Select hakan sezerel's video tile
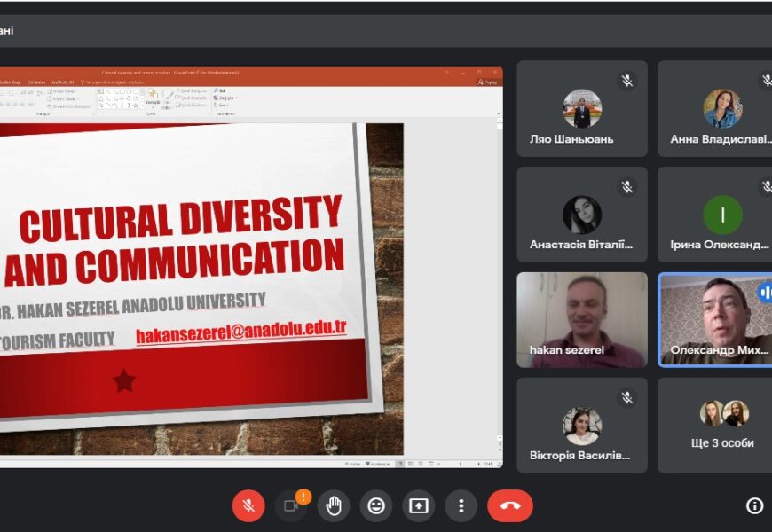This screenshot has height=532, width=772. point(582,319)
